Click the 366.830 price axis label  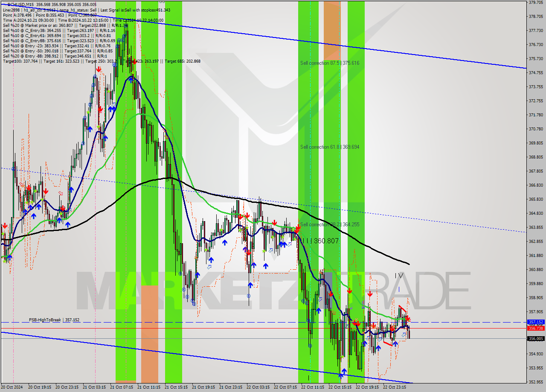pyautogui.click(x=536, y=185)
